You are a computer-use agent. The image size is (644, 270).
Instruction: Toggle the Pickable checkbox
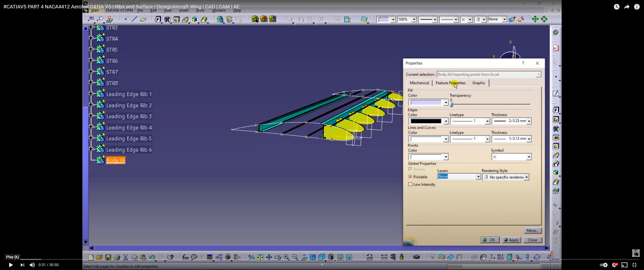[410, 177]
